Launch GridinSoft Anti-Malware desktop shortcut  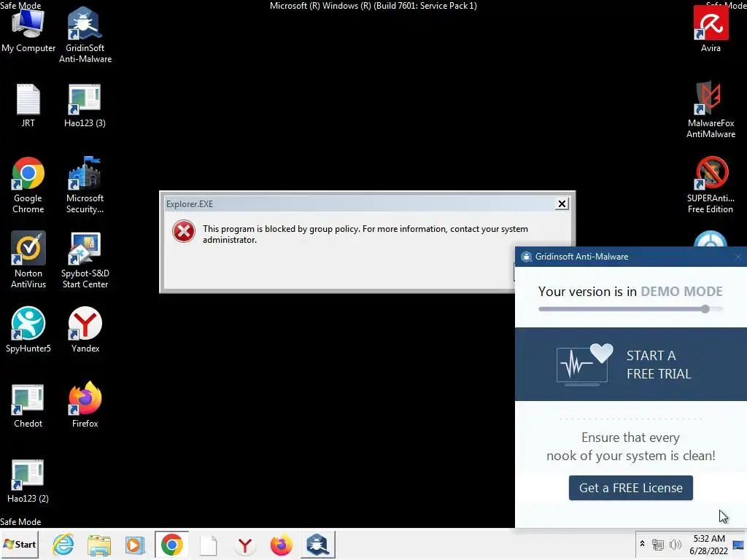85,34
